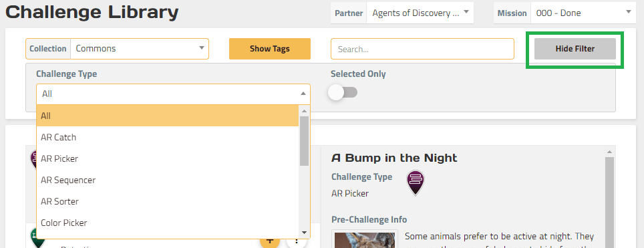Click the AR Picker pin icon in details
The width and height of the screenshot is (644, 248).
click(x=416, y=182)
